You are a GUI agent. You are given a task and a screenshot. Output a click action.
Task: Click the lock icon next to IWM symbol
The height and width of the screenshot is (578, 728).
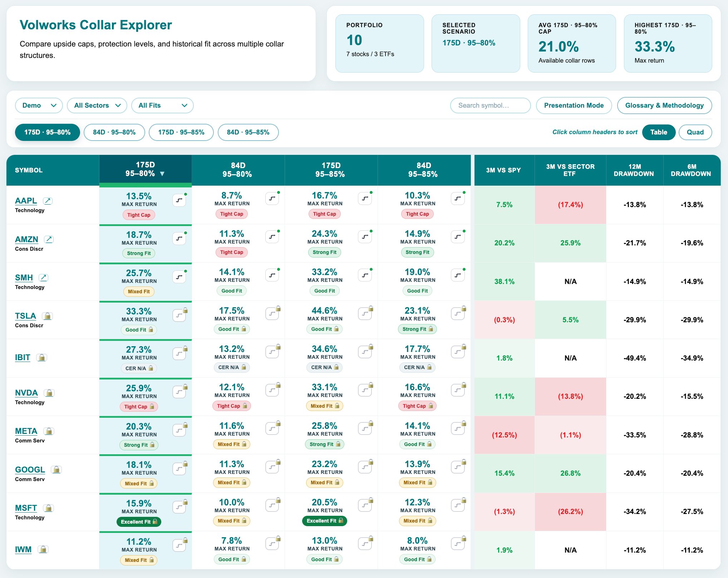tap(43, 549)
